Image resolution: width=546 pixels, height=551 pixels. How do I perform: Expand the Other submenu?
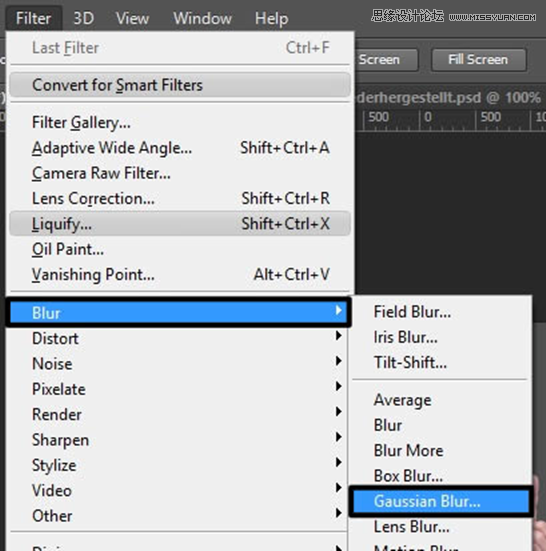point(178,516)
